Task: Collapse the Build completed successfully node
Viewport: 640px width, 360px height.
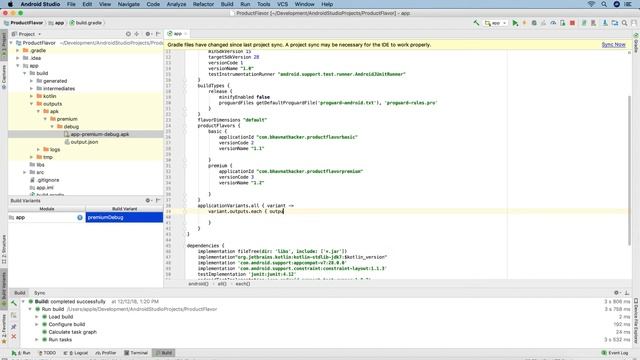Action: pos(23,302)
